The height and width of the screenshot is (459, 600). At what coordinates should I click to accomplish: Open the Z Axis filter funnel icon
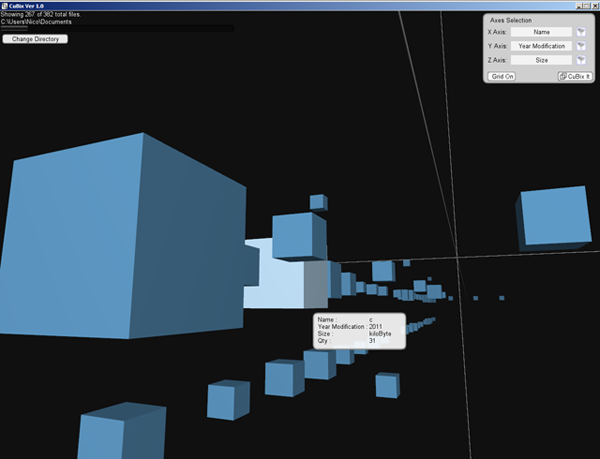pos(580,60)
